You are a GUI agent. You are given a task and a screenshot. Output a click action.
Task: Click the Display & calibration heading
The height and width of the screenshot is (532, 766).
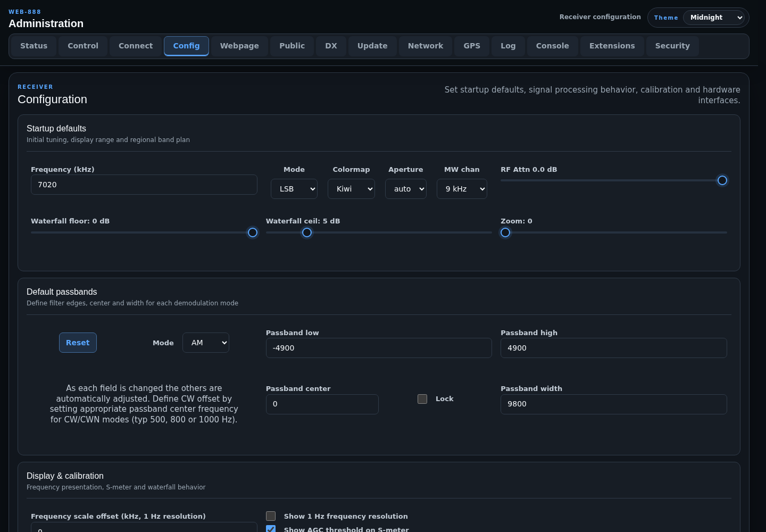point(65,476)
